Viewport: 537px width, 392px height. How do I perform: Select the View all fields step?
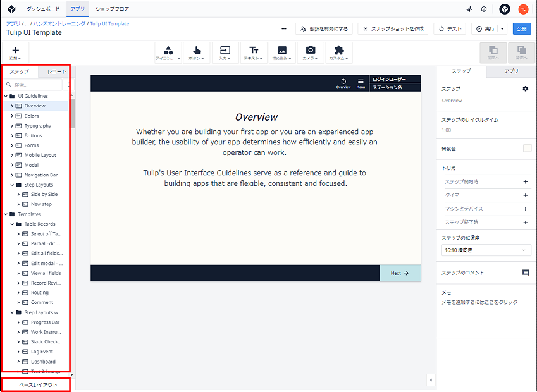(46, 273)
